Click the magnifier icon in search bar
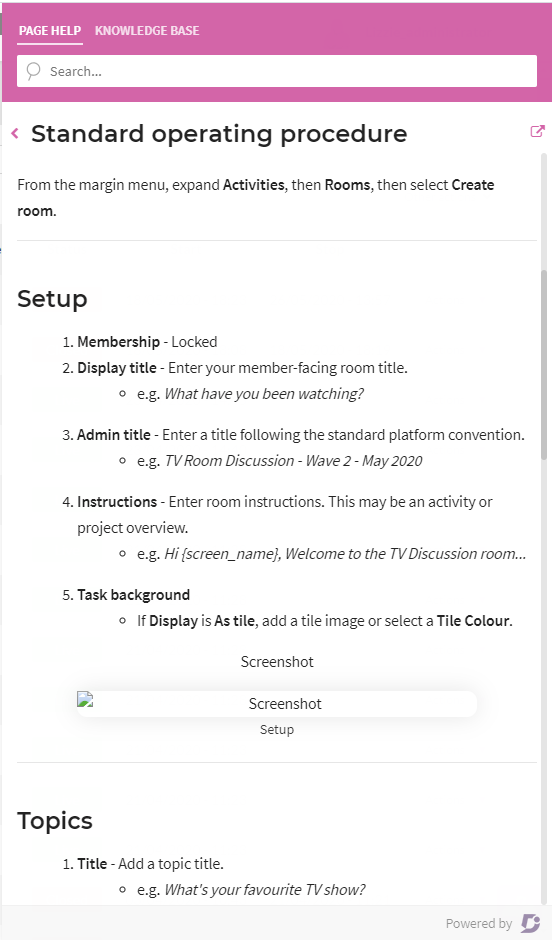 34,71
